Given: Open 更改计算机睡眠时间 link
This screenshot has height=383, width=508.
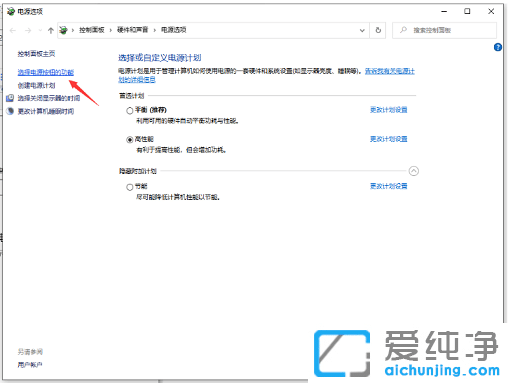Looking at the screenshot, I should click(46, 111).
